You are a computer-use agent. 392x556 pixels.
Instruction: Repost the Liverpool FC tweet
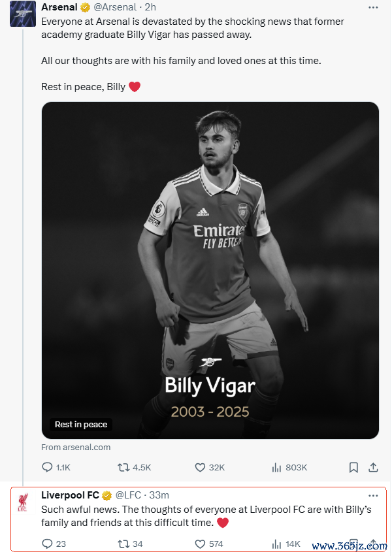tap(122, 544)
